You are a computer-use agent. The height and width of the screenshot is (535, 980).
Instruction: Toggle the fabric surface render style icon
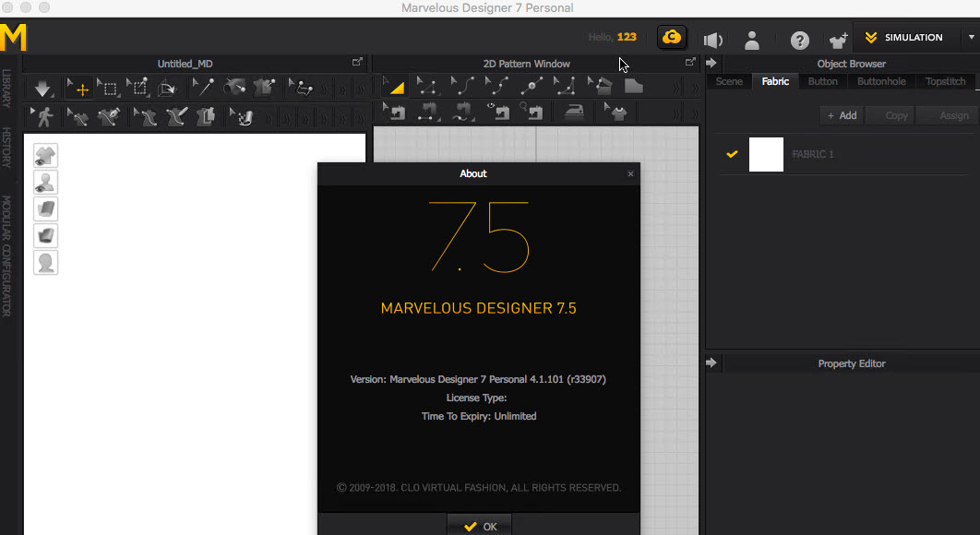[x=45, y=208]
